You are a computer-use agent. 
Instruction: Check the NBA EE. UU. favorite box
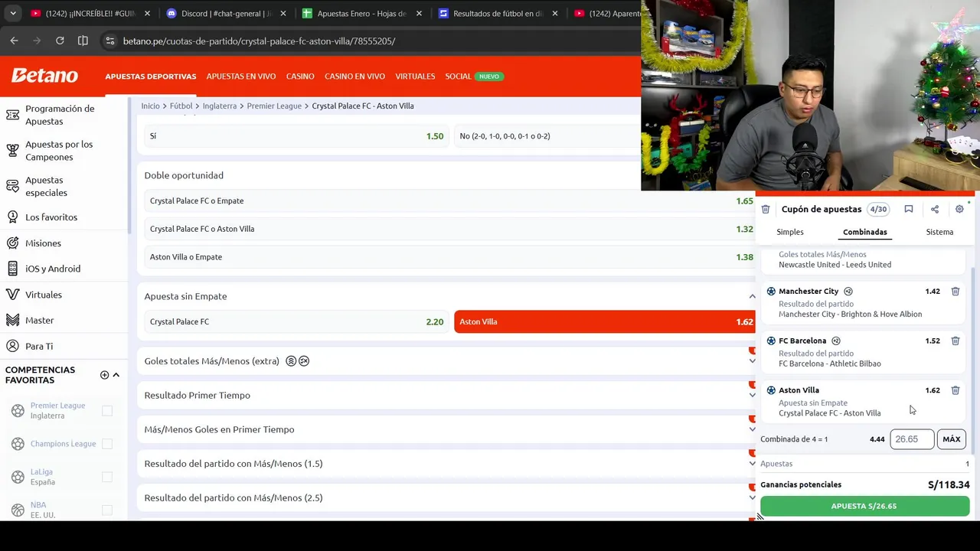[x=107, y=510]
